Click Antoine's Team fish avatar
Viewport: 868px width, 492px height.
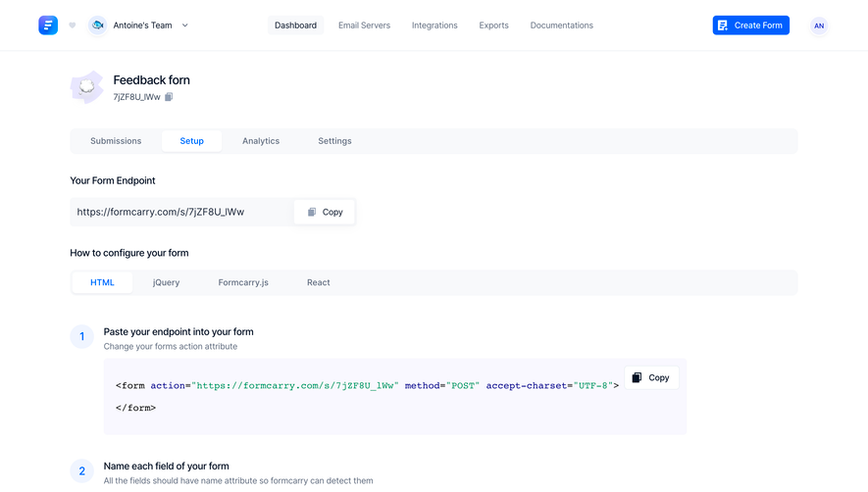click(x=98, y=25)
